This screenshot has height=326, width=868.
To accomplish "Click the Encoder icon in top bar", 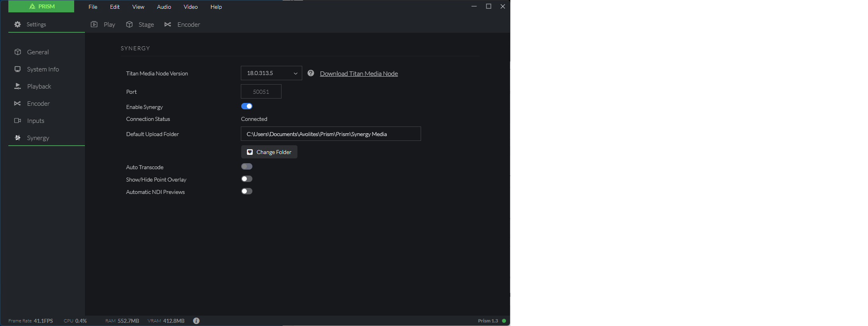I will click(168, 24).
